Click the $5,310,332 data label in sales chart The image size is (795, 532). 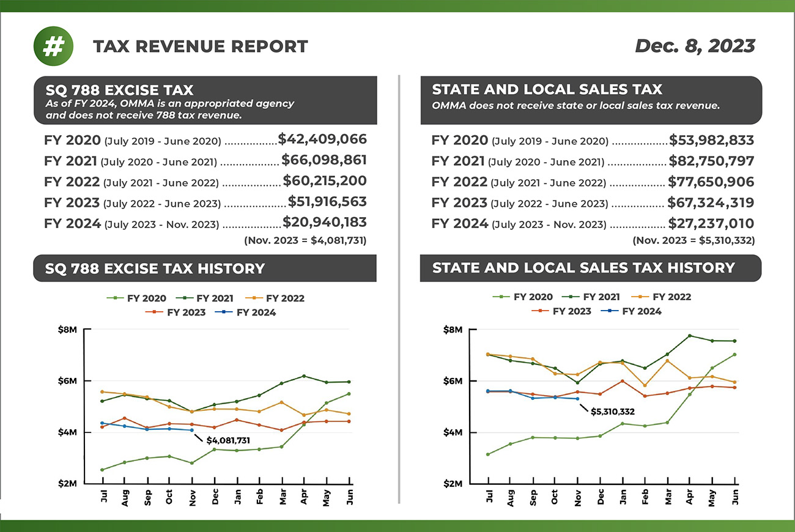point(612,412)
